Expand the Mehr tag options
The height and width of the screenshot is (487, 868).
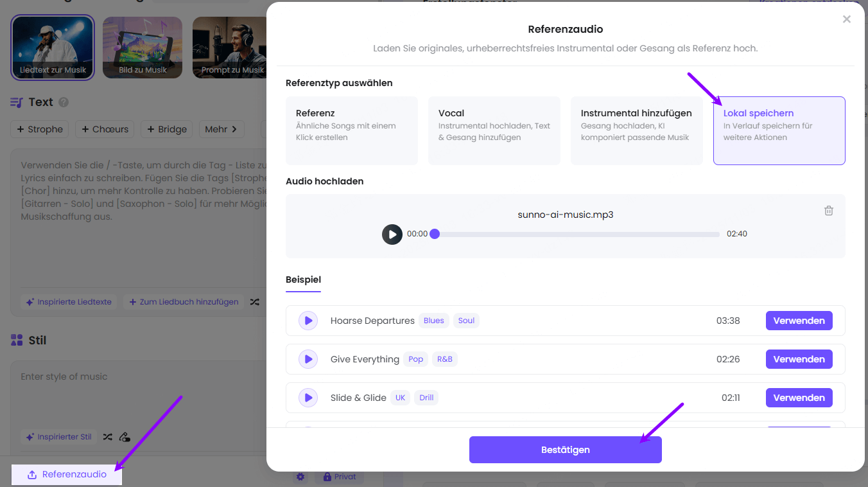click(x=221, y=129)
